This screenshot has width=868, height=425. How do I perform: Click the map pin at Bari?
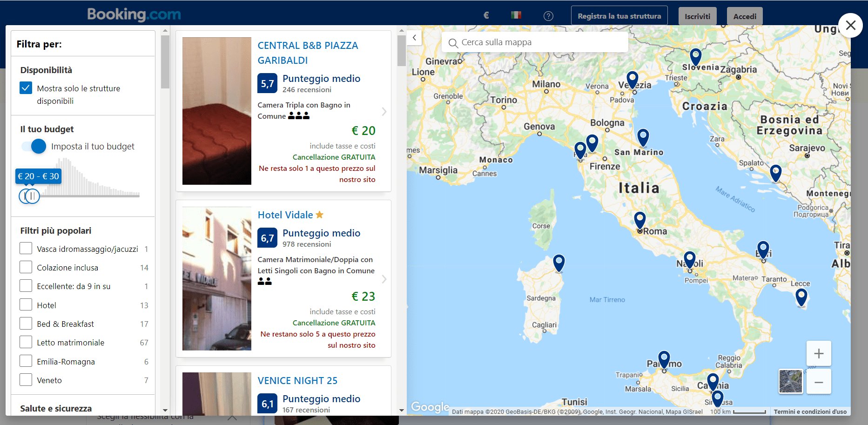[763, 250]
